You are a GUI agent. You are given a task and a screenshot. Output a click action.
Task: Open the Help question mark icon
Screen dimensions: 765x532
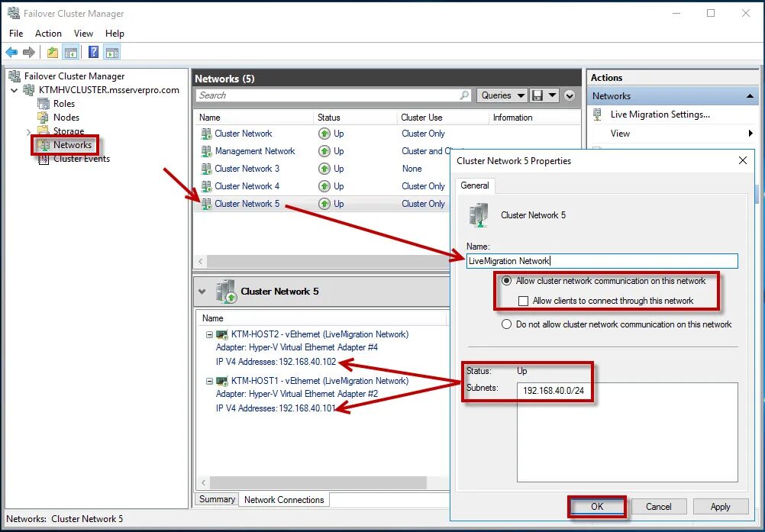point(94,52)
